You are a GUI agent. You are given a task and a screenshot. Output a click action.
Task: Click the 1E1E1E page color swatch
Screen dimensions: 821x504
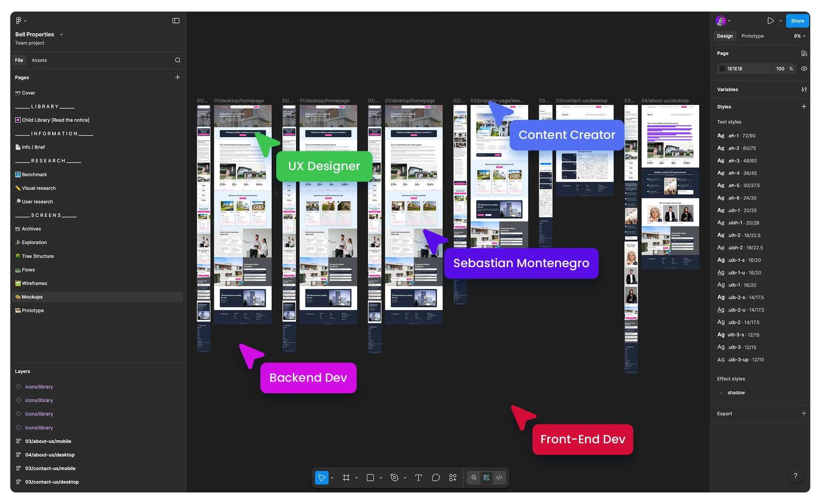coord(722,68)
